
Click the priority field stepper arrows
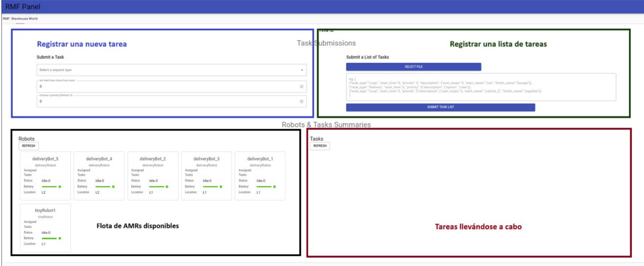tap(302, 101)
